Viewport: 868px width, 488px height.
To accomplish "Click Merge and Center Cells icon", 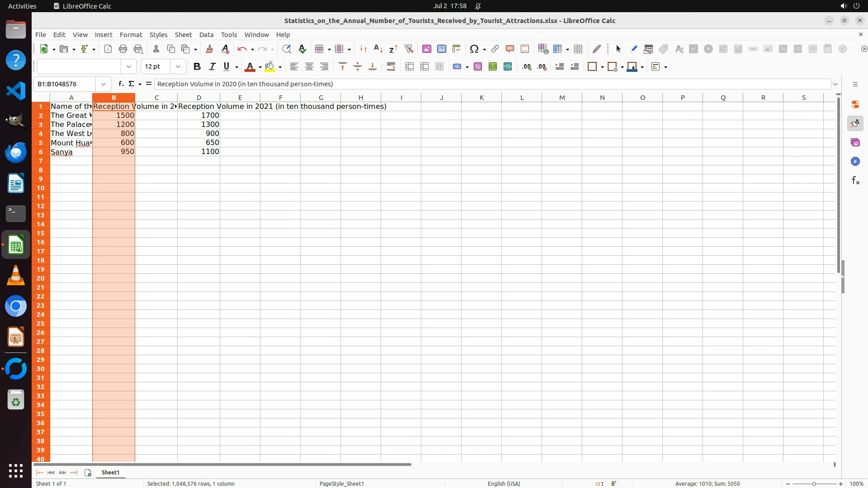I will coord(410,67).
